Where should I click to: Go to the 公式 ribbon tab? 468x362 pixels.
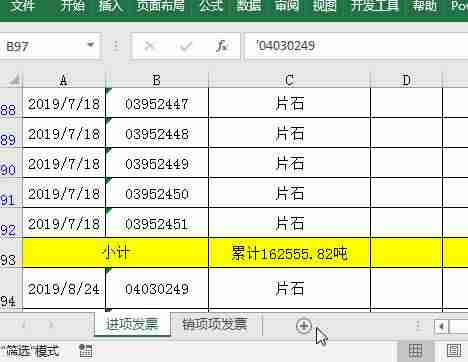click(x=211, y=6)
